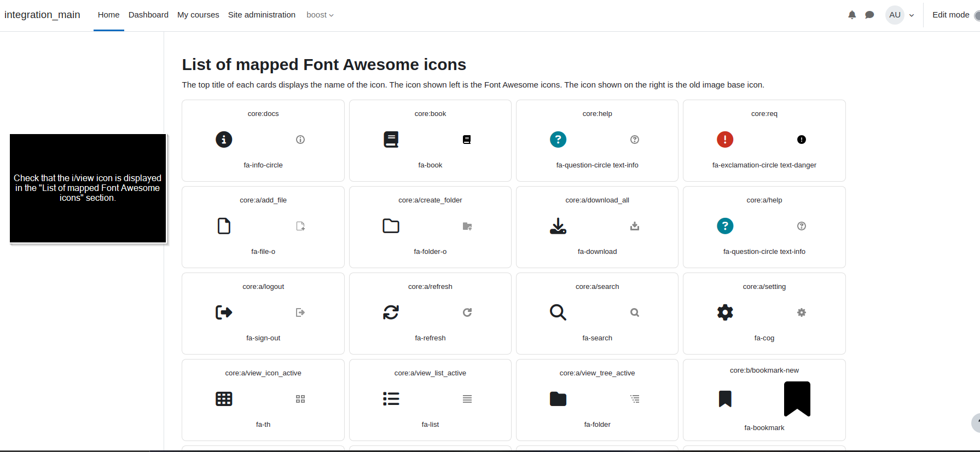Click the red exclamation icon in core:req card
Image resolution: width=980 pixels, height=452 pixels.
point(725,140)
